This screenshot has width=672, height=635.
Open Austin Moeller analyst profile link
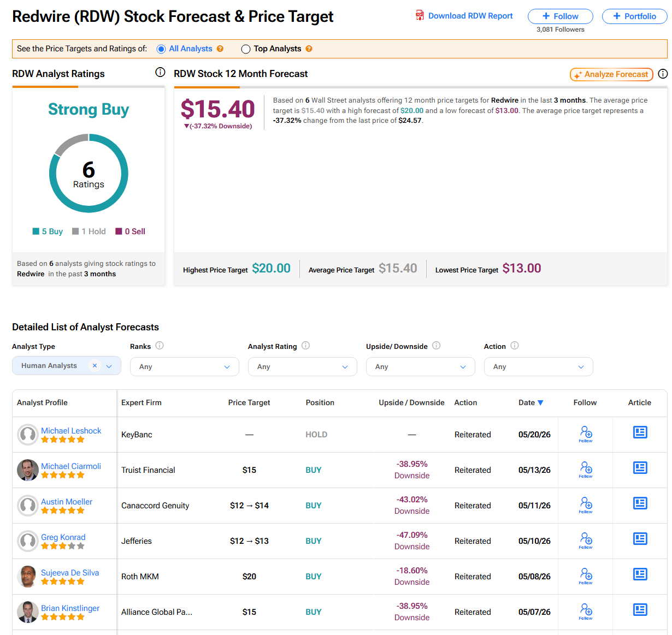(x=67, y=501)
